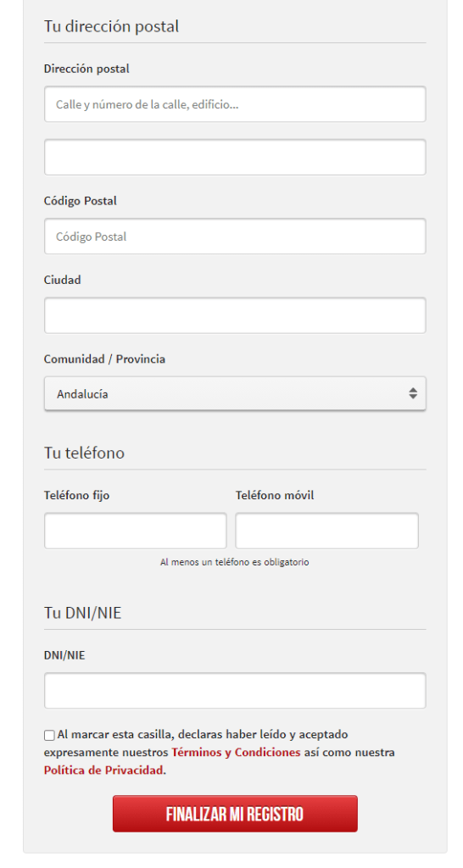Image resolution: width=463 pixels, height=868 pixels.
Task: Click the bold Dirección postal field label
Action: [x=86, y=69]
